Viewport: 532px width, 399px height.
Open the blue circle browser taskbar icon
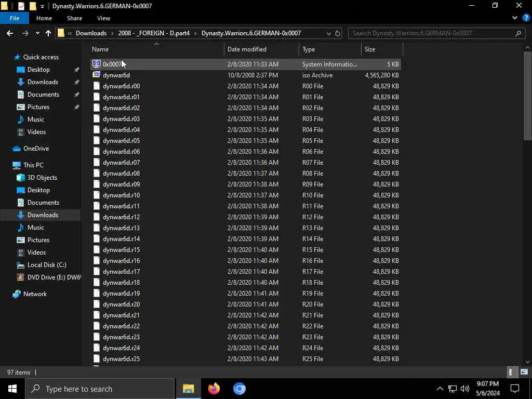[239, 389]
